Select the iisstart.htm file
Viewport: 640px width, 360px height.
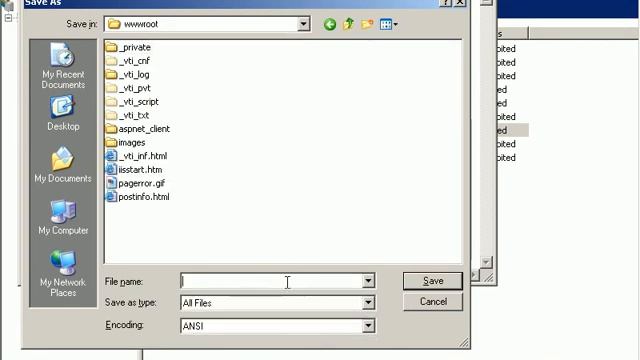(134, 170)
